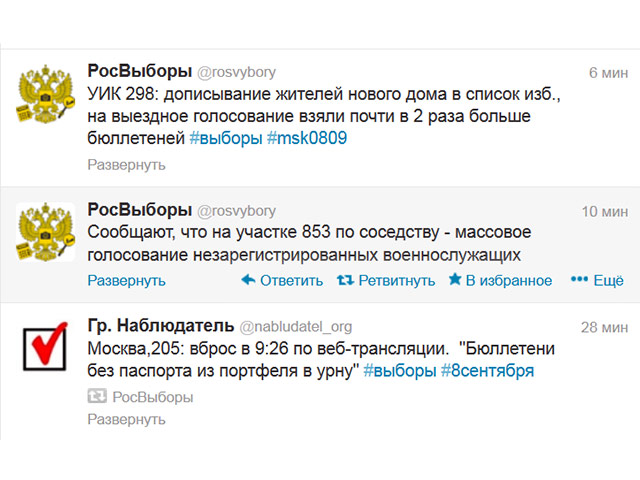
Task: Expand the участке 853 tweet
Action: [x=126, y=281]
